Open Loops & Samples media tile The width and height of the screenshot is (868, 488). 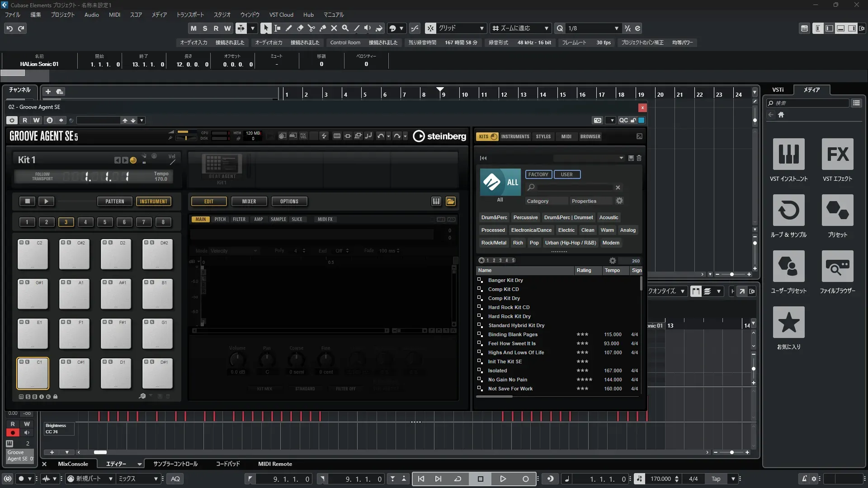[x=788, y=211]
